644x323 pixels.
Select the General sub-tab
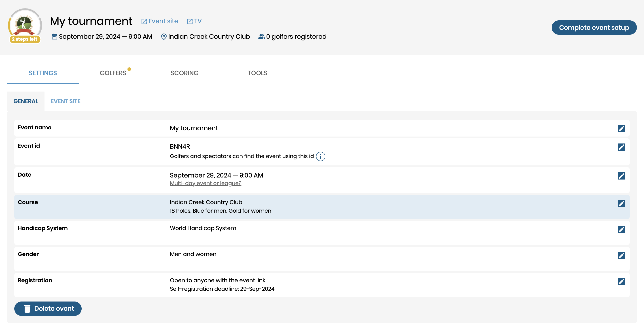(25, 101)
